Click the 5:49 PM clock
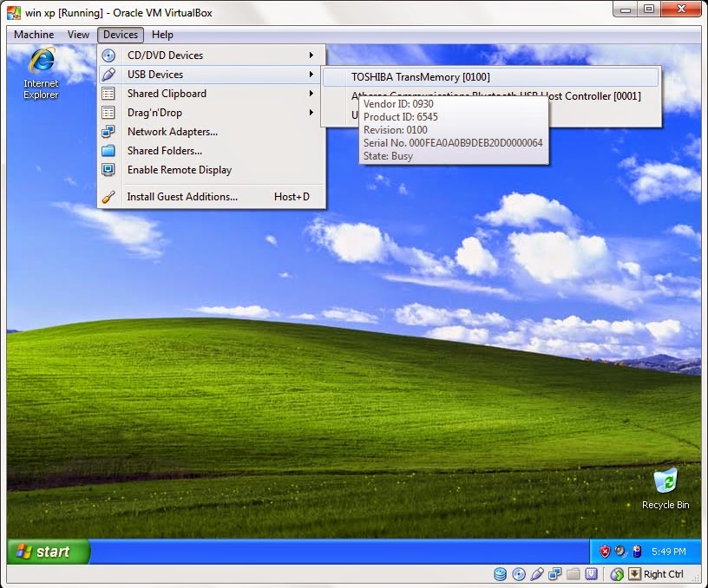Viewport: 708px width, 588px height. [668, 552]
